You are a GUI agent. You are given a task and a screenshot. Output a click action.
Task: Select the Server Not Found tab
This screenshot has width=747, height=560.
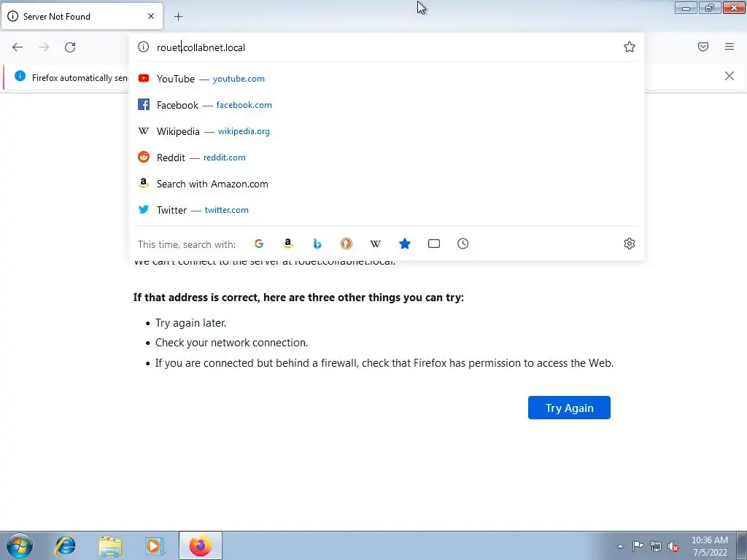point(82,16)
